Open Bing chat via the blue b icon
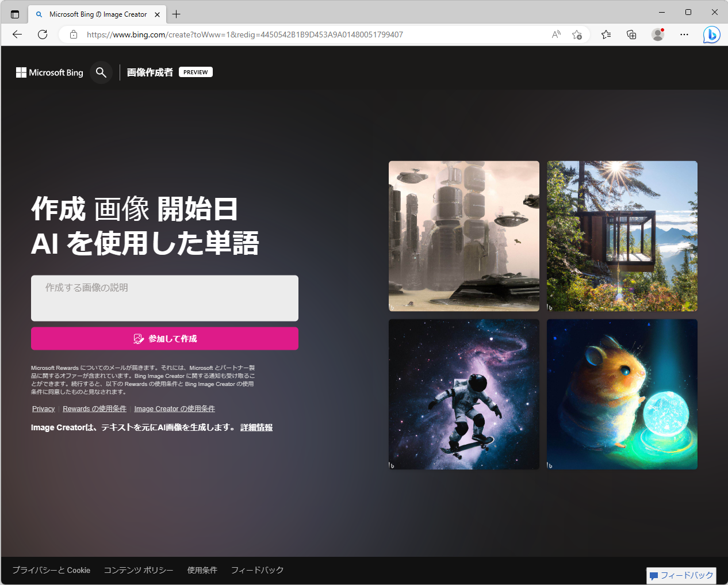The width and height of the screenshot is (728, 585). (x=711, y=35)
